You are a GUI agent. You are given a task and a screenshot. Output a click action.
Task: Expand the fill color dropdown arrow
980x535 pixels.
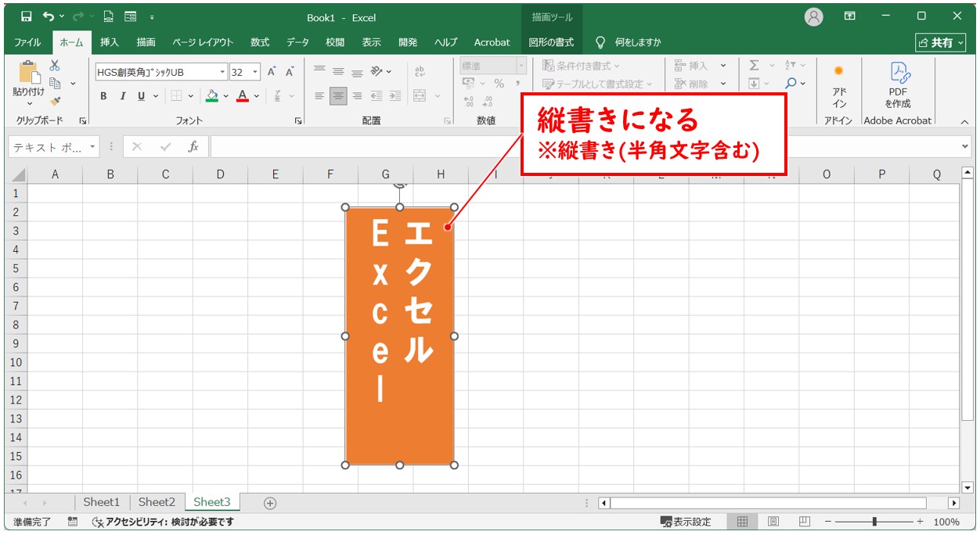pyautogui.click(x=226, y=95)
